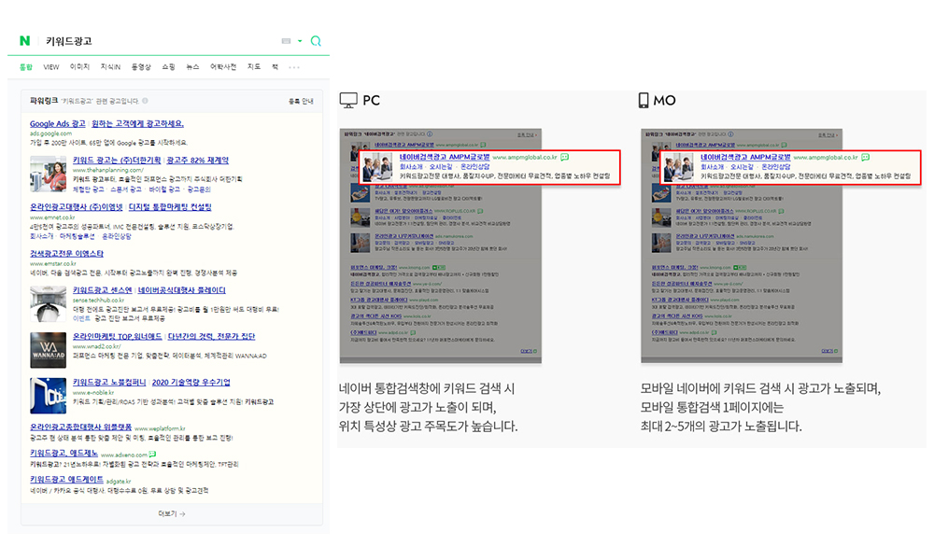
Task: Open 키워드광고 애드게이트 link
Action: (66, 480)
